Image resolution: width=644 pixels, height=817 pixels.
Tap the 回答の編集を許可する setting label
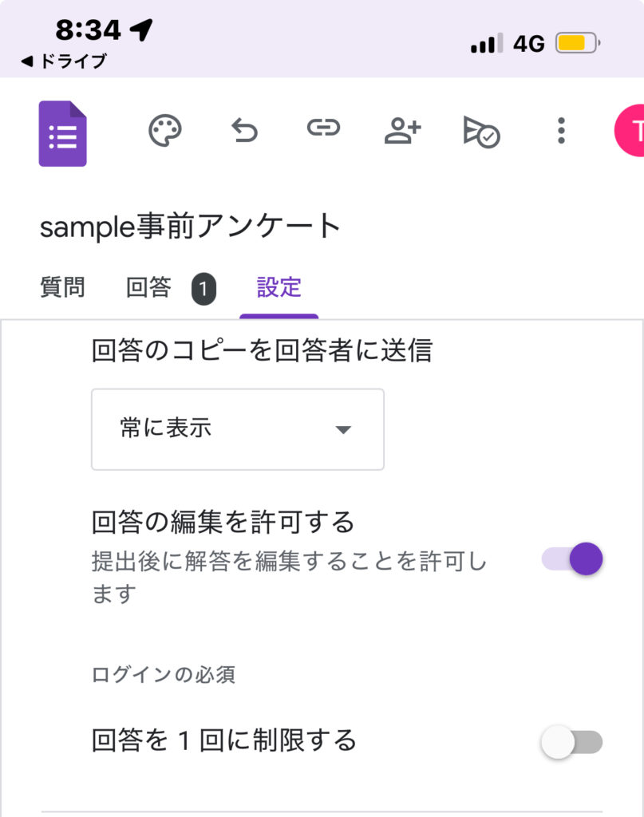click(x=223, y=523)
